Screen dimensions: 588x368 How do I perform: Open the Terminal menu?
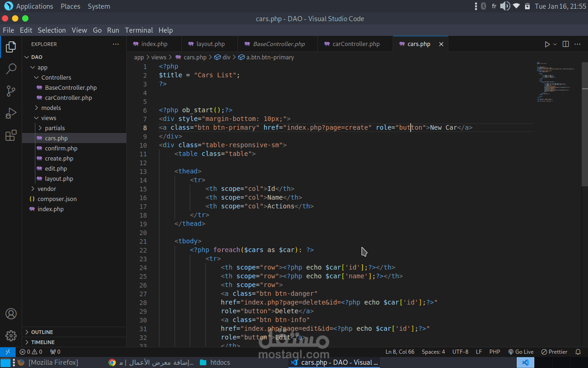point(139,30)
